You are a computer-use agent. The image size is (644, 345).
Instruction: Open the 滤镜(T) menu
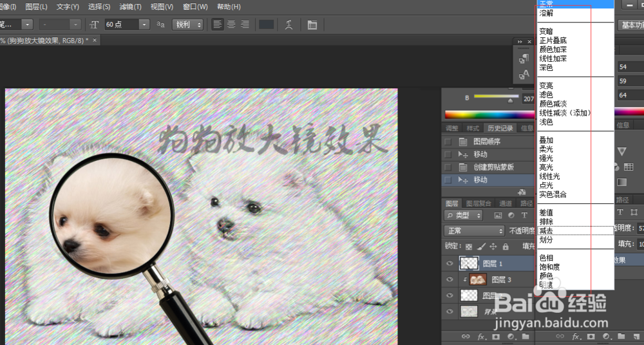pos(130,7)
